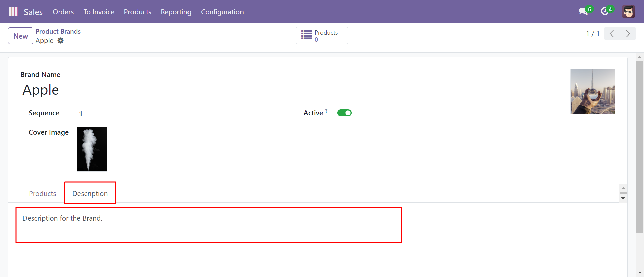Open the Configuration menu

pos(222,12)
